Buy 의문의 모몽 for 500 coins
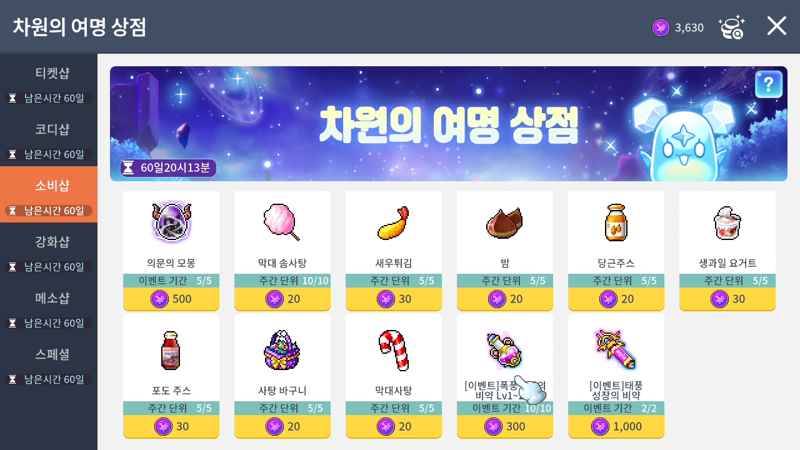This screenshot has height=450, width=800. [171, 299]
